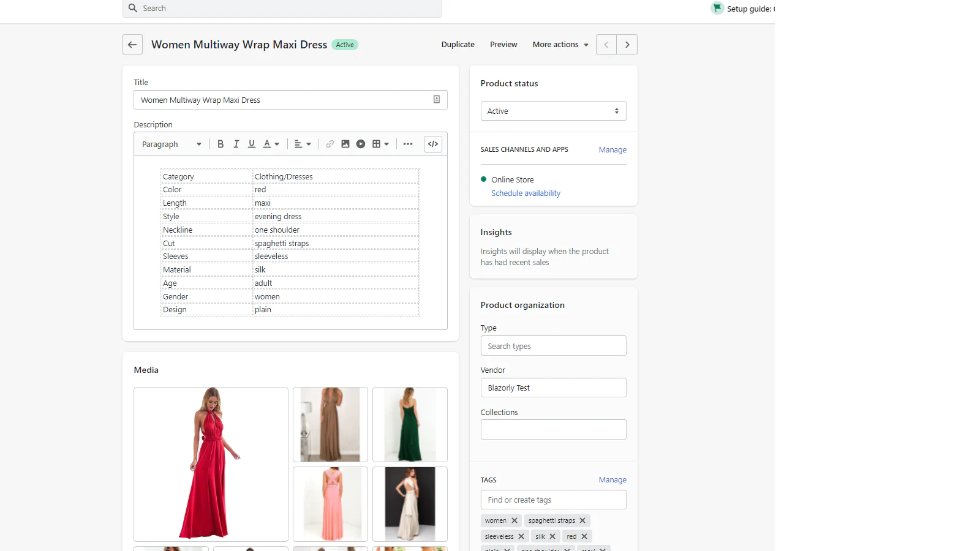Viewport: 980px width, 551px height.
Task: Insert a link in description
Action: [x=330, y=144]
